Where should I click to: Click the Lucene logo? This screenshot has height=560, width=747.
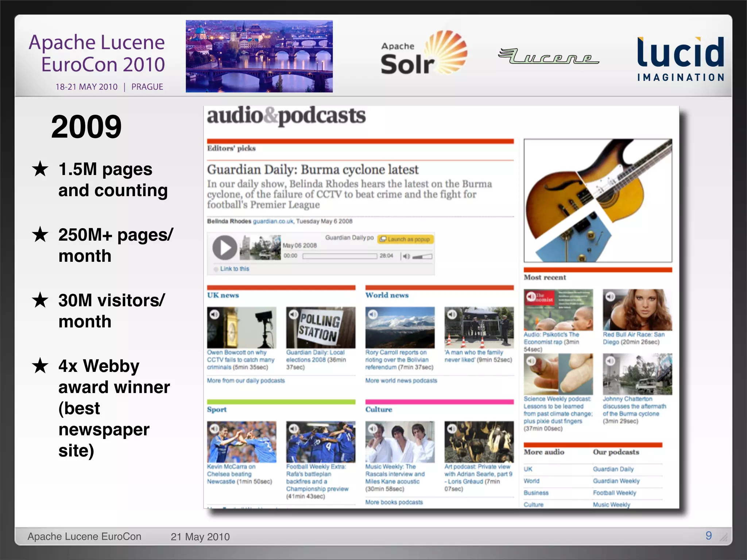point(549,56)
